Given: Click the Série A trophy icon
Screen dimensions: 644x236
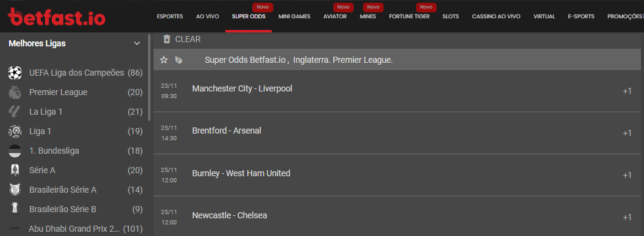Looking at the screenshot, I should (15, 170).
